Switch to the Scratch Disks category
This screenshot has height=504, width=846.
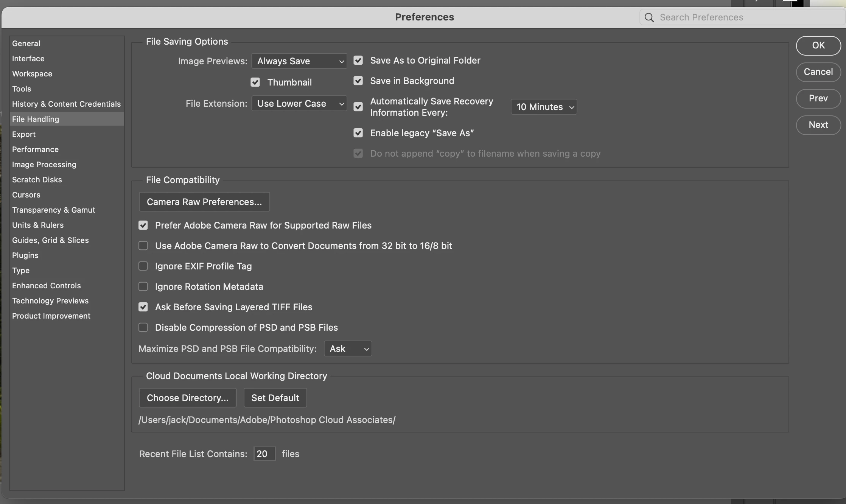point(37,180)
